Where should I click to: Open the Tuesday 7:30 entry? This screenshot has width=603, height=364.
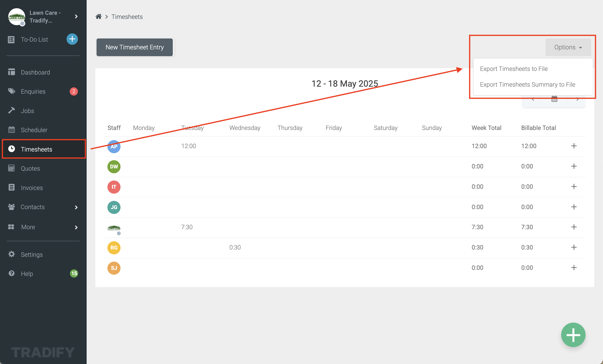point(187,227)
